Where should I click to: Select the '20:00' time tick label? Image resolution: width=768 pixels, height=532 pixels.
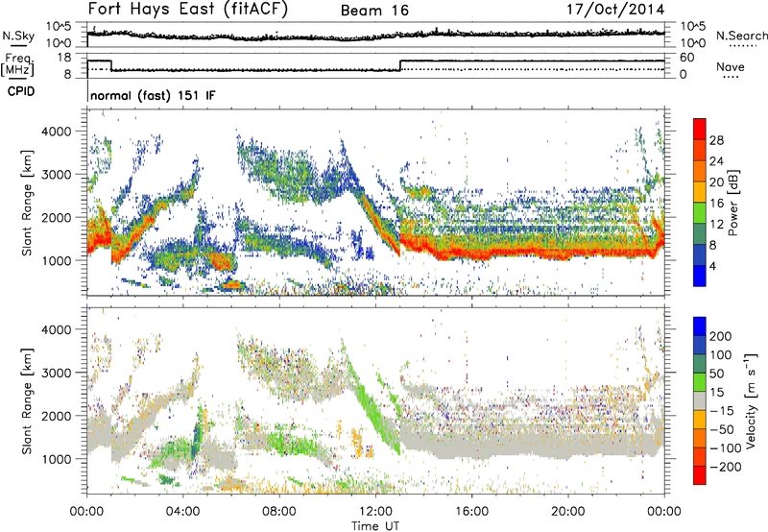coord(568,512)
